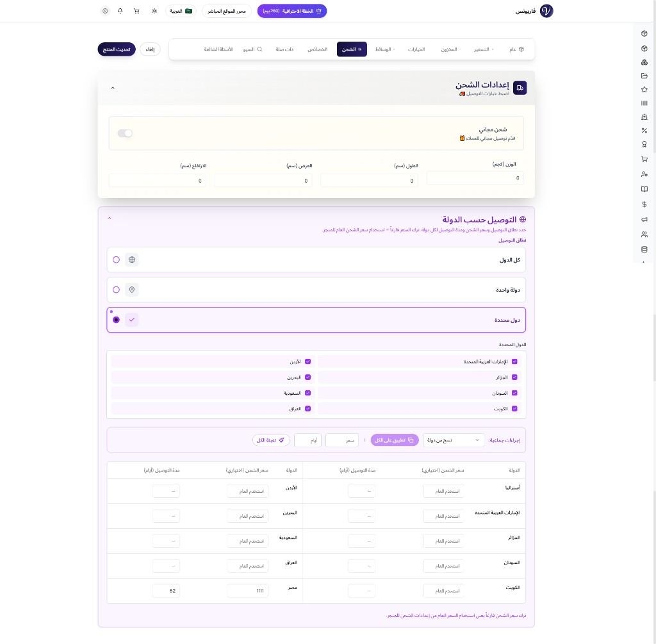
Task: Open the user account icon
Action: click(105, 11)
